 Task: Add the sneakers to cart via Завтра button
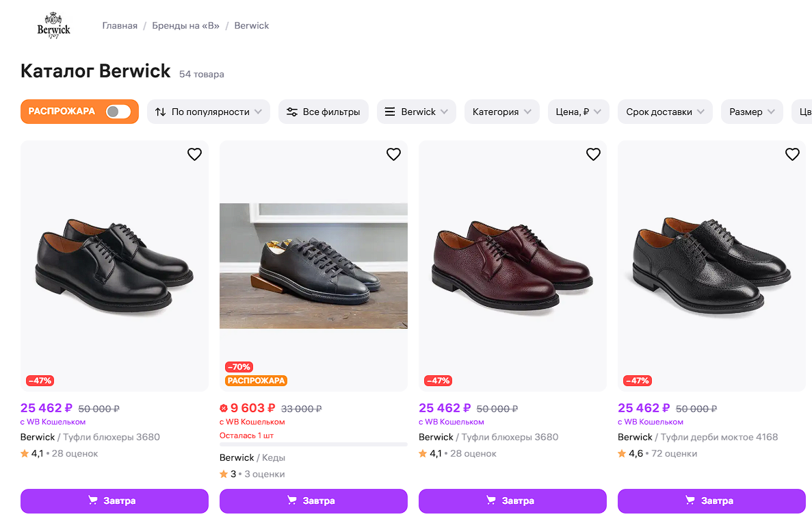pos(313,501)
